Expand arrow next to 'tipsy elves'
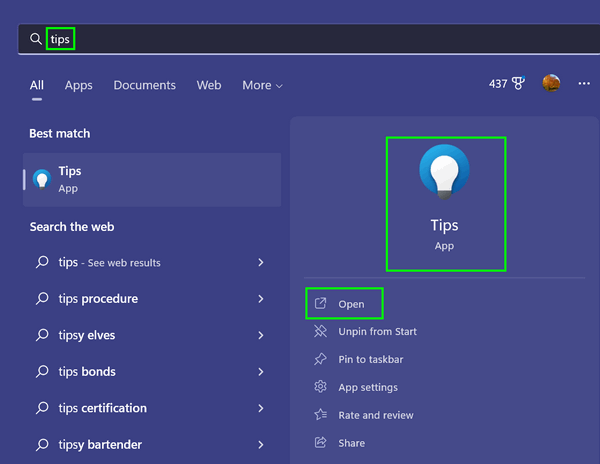The image size is (600, 464). point(261,335)
